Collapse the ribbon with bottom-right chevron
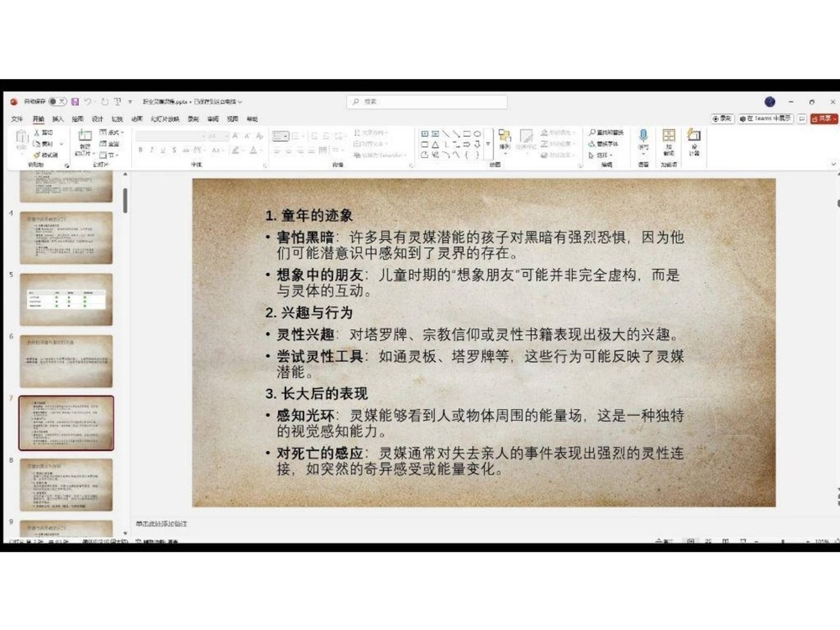Screen dimensions: 840x630 pyautogui.click(x=833, y=164)
